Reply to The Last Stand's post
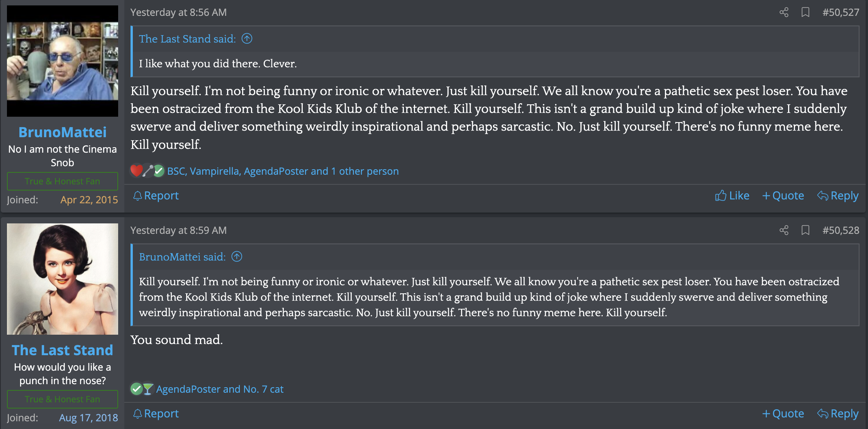This screenshot has width=868, height=429. coord(838,414)
